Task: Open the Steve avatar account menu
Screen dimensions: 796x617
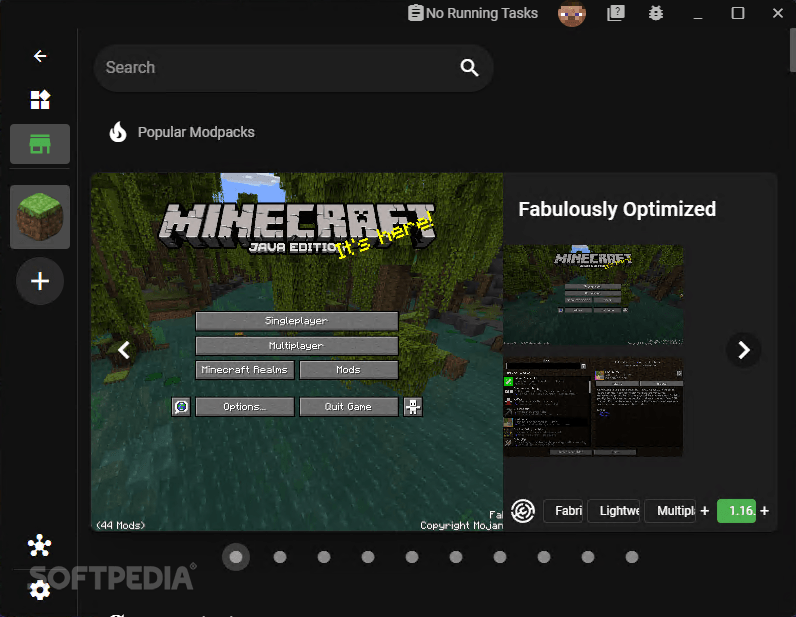Action: tap(572, 13)
